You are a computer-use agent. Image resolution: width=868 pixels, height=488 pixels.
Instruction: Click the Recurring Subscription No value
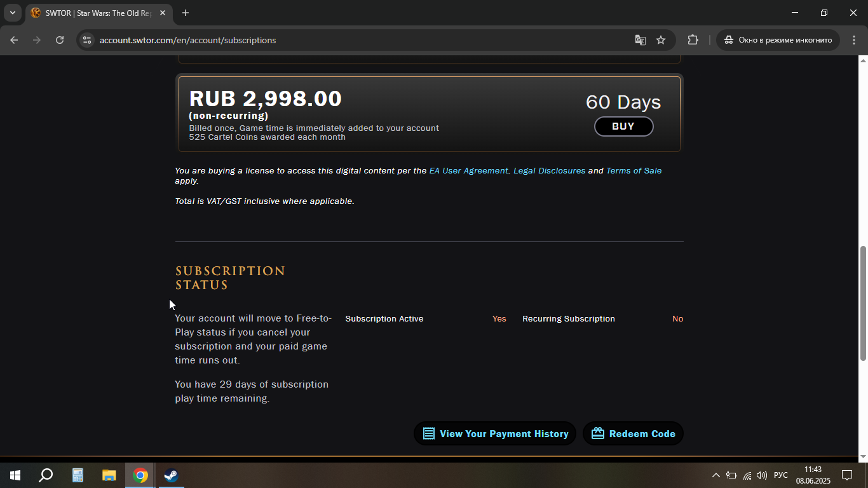pyautogui.click(x=678, y=319)
